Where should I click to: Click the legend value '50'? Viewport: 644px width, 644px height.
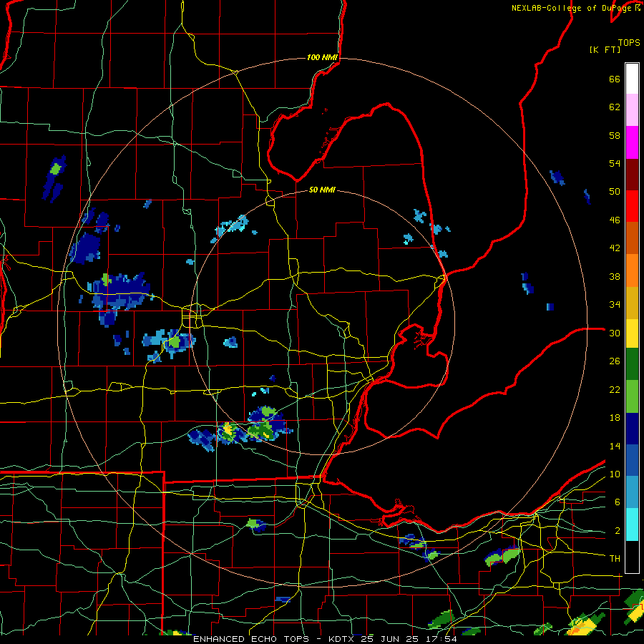pos(615,192)
